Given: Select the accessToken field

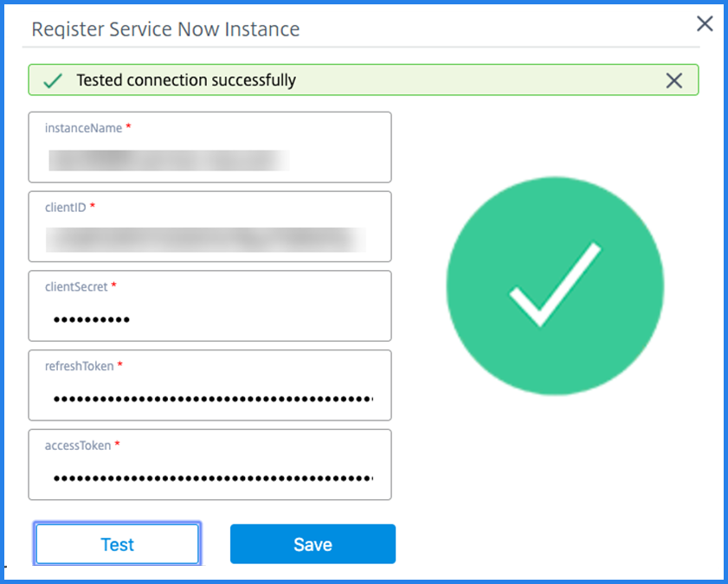Looking at the screenshot, I should (209, 465).
